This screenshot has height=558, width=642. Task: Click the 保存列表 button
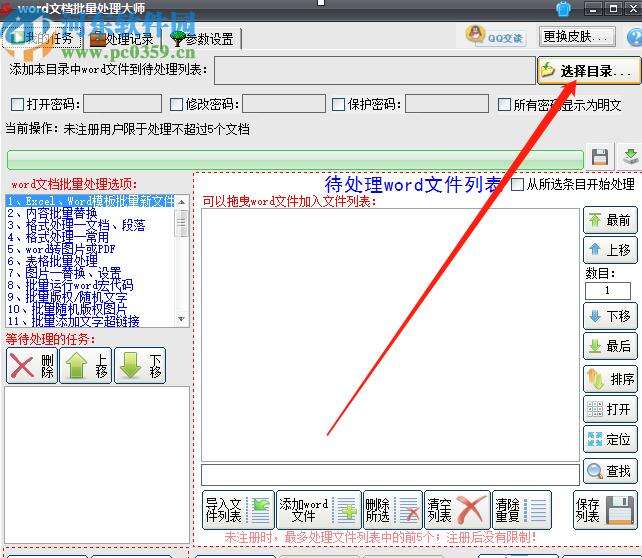(x=605, y=510)
